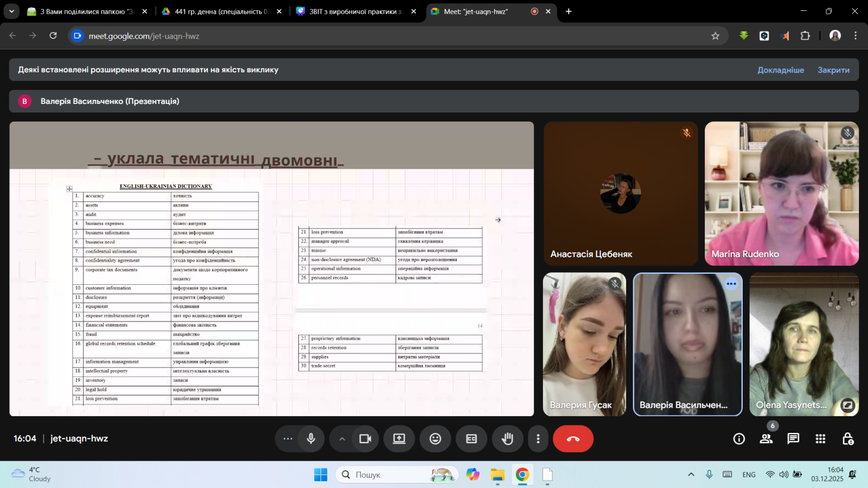Open the emoji reactions panel

[435, 439]
